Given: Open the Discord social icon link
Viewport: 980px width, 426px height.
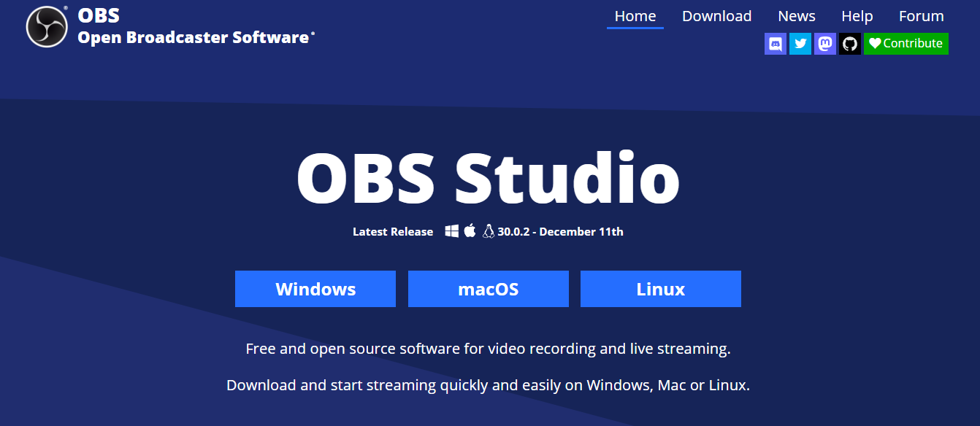Looking at the screenshot, I should [776, 44].
